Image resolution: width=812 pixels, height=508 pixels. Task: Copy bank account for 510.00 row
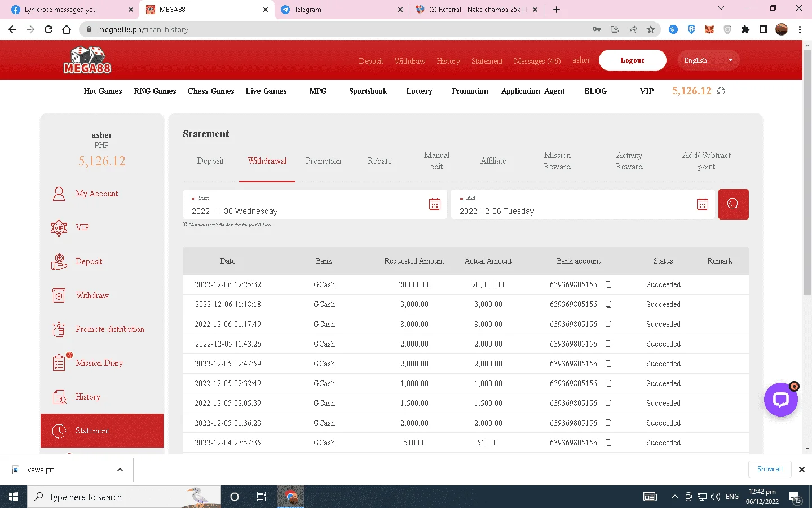pos(608,443)
